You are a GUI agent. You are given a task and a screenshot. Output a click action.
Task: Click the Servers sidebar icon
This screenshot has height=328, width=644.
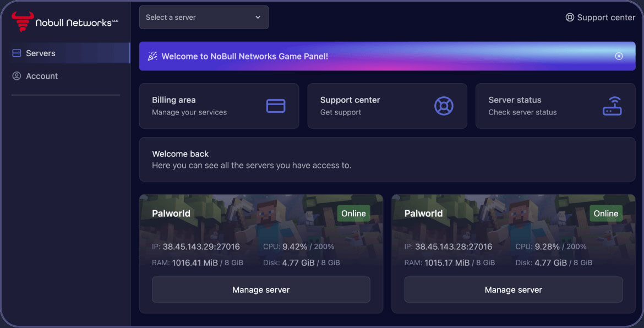coord(17,53)
